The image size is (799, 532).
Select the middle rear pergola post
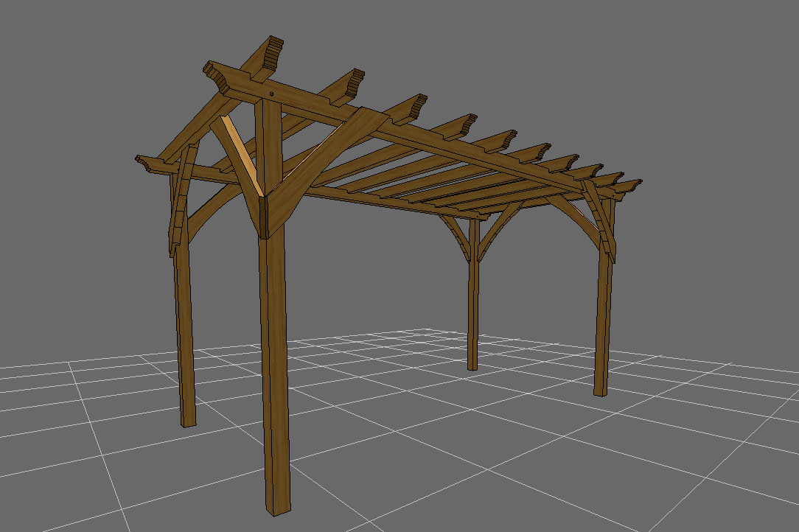pyautogui.click(x=472, y=309)
